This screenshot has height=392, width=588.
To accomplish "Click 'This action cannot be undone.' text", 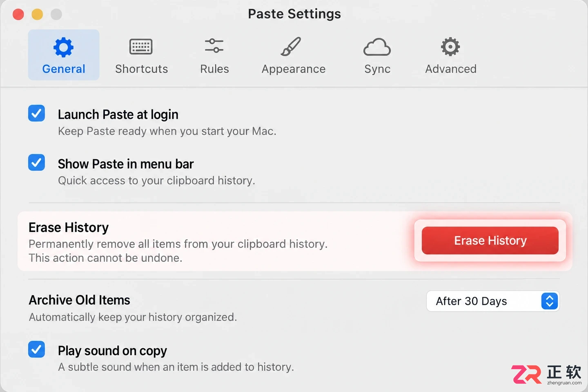I will tap(105, 258).
